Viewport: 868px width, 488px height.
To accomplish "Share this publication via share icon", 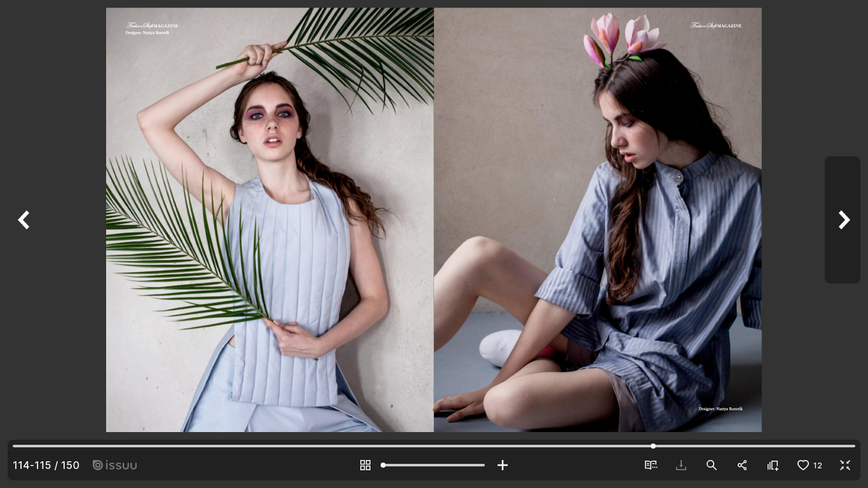I will pyautogui.click(x=742, y=465).
